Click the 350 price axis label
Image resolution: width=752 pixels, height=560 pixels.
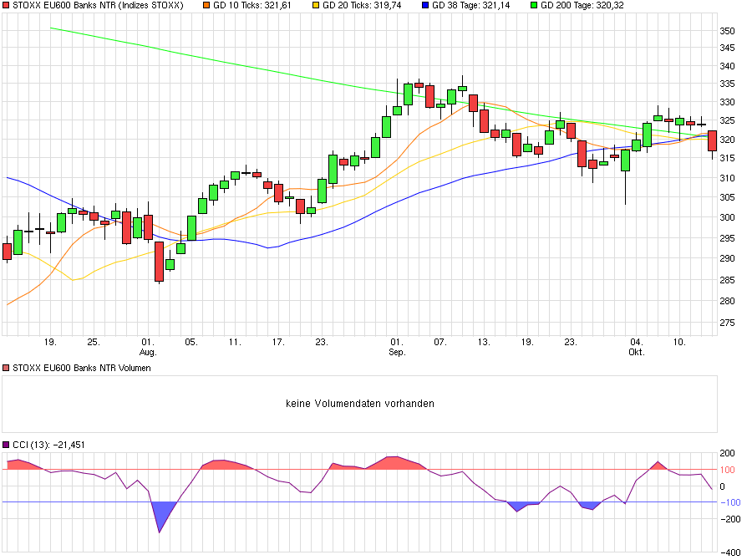tap(727, 31)
